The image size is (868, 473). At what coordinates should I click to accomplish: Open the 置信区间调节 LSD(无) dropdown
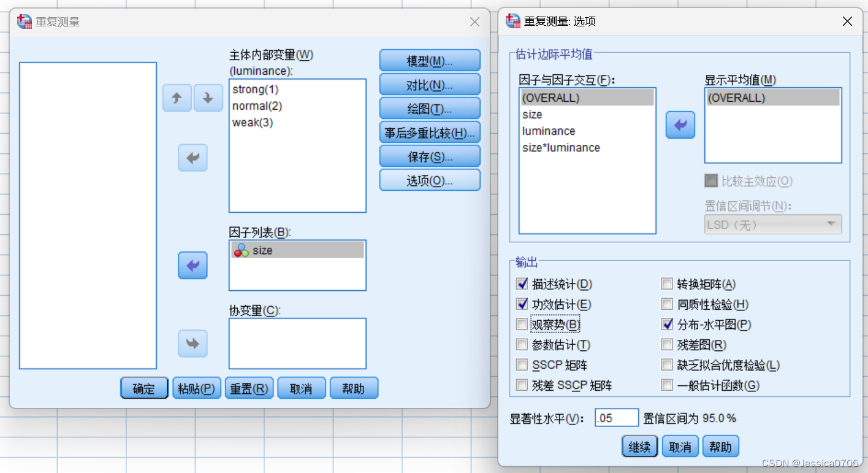773,225
